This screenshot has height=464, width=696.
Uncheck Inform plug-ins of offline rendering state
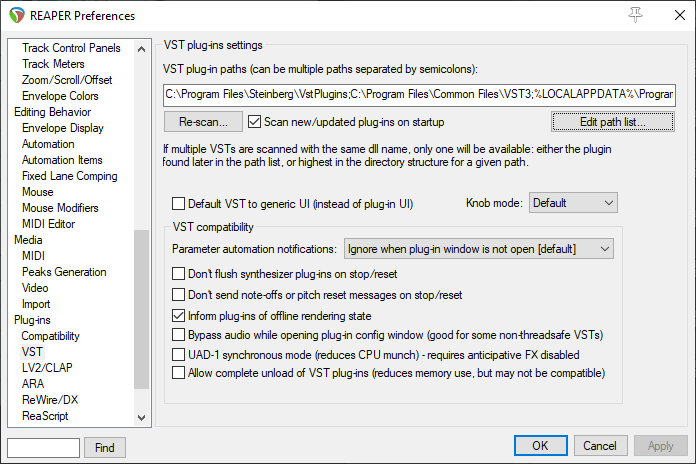pos(179,315)
